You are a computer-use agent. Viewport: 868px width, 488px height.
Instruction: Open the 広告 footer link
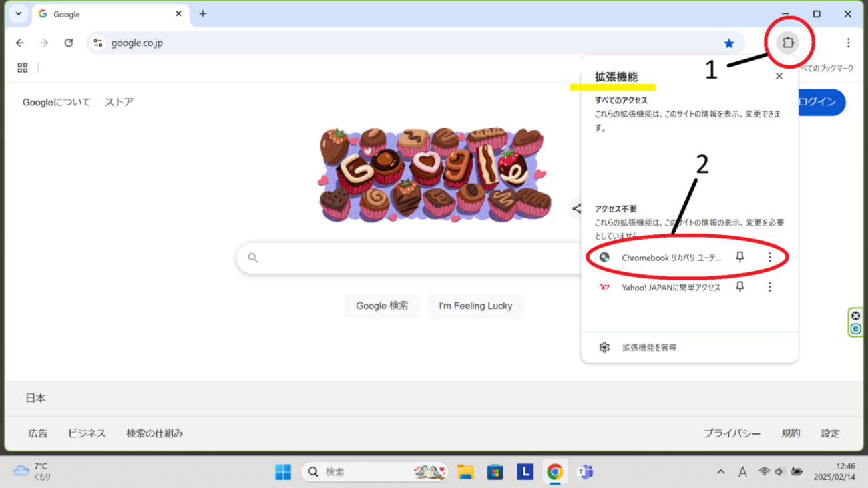click(38, 433)
